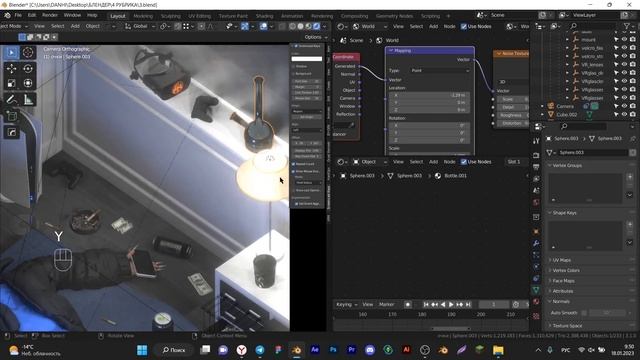The image size is (640, 360).
Task: Toggle visibility of the mount object
Action: click(x=624, y=40)
